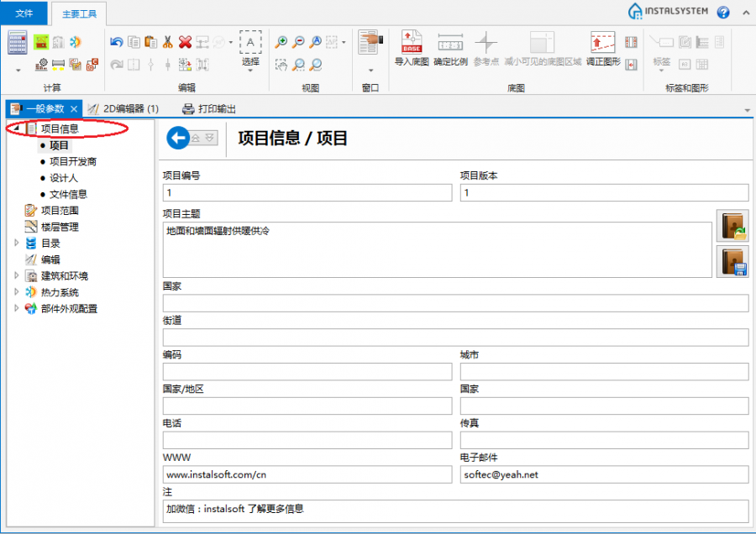
Task: Click the 导入底图 import base icon
Action: pyautogui.click(x=412, y=47)
